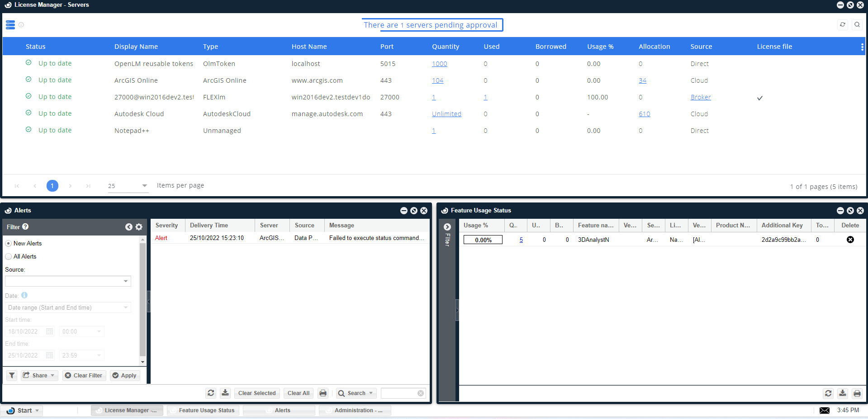Print the Alerts list
Screen dimensions: 868x419
coord(323,393)
